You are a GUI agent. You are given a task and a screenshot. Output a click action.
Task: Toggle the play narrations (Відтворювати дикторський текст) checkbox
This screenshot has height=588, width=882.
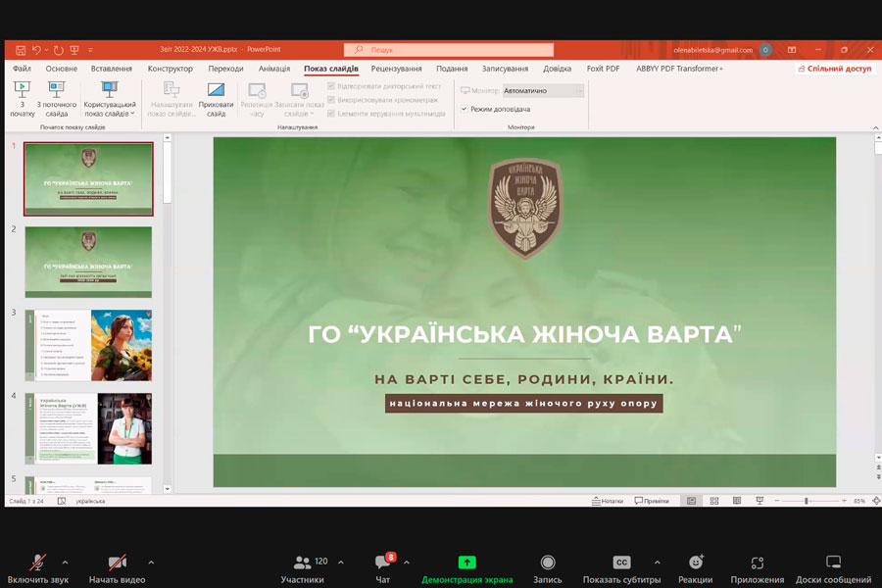click(x=331, y=86)
